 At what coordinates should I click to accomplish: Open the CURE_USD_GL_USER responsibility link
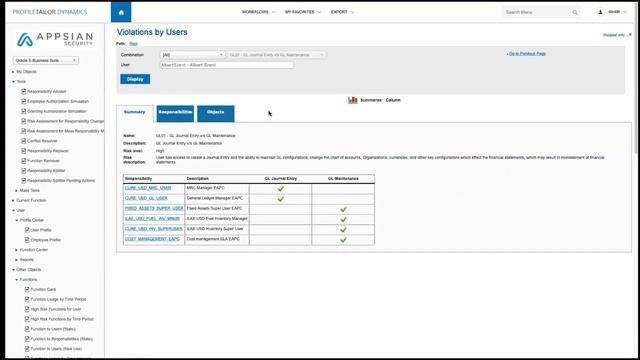coord(146,198)
